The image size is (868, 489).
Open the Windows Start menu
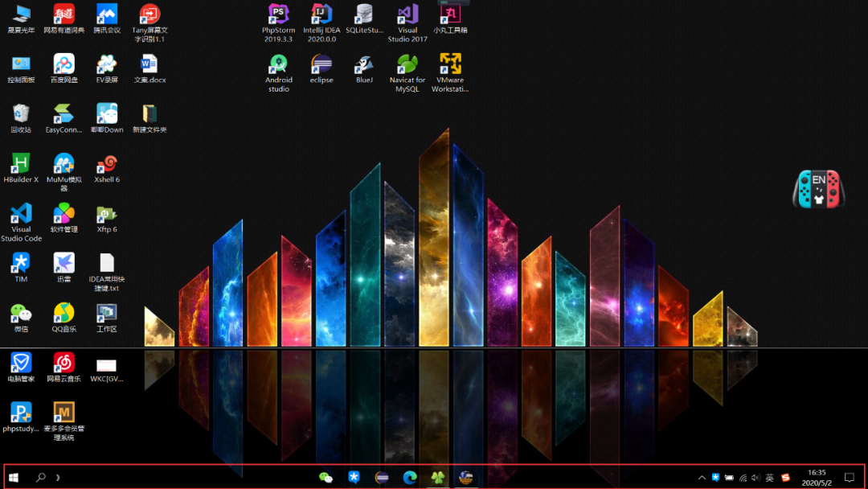(x=14, y=478)
